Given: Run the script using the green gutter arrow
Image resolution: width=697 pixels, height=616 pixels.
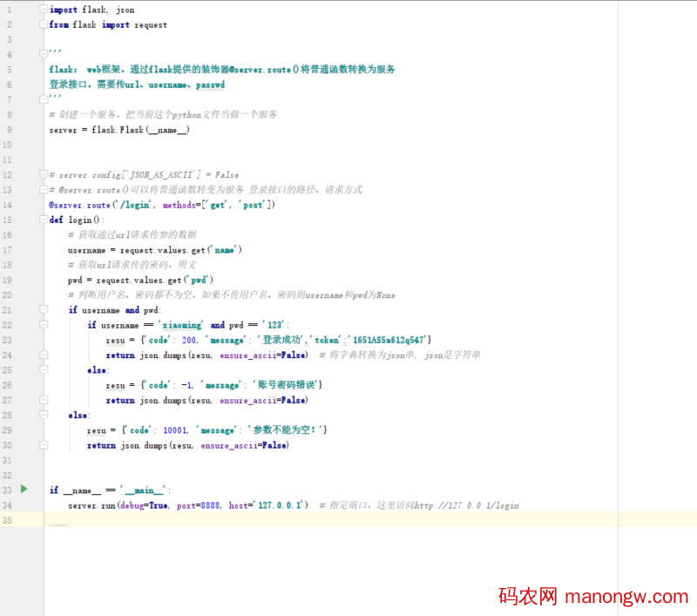Looking at the screenshot, I should (24, 490).
